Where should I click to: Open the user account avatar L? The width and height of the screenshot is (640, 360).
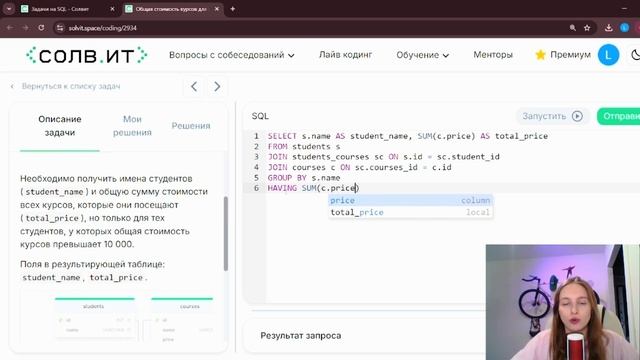point(608,55)
